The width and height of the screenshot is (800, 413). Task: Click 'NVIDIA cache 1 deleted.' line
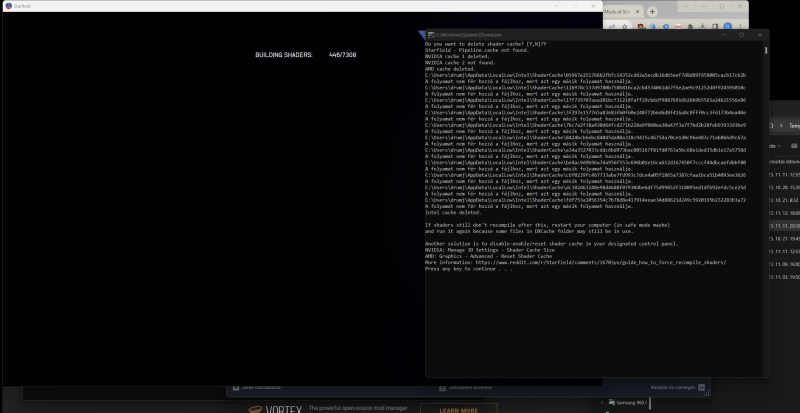coord(457,56)
